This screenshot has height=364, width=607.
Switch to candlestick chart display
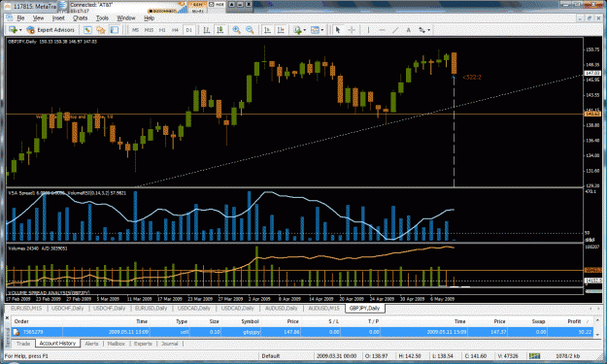[x=220, y=30]
